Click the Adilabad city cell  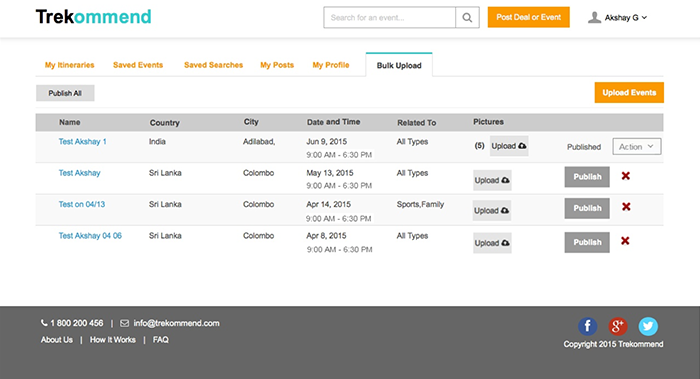click(259, 142)
